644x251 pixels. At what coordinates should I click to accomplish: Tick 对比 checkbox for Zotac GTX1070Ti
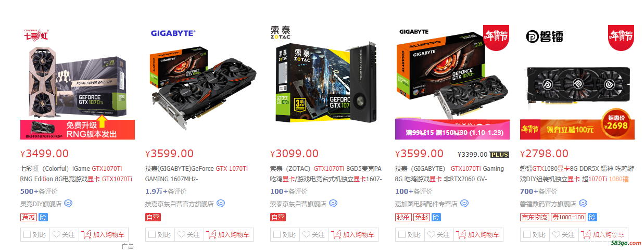point(277,235)
